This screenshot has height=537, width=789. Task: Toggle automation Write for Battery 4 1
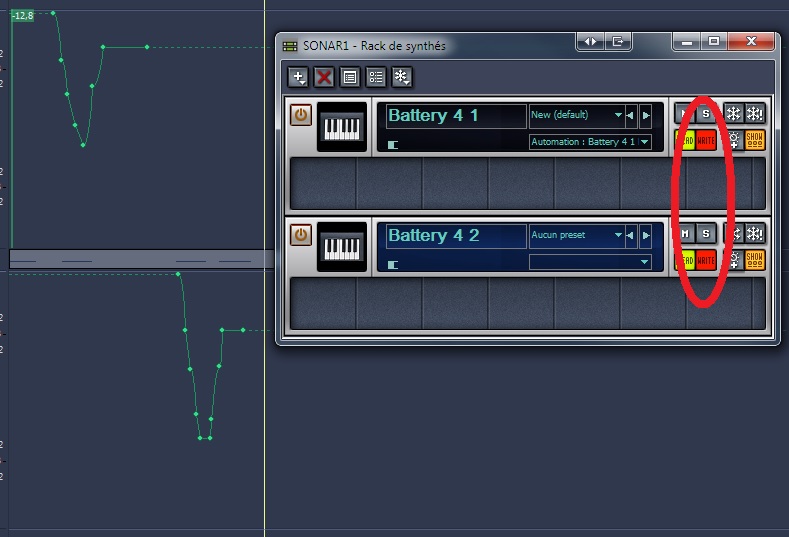tap(706, 140)
